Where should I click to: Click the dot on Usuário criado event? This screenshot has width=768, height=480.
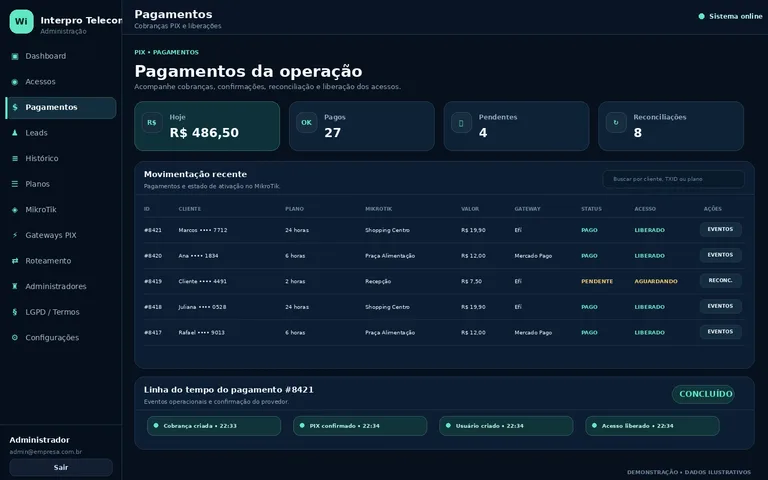448,426
